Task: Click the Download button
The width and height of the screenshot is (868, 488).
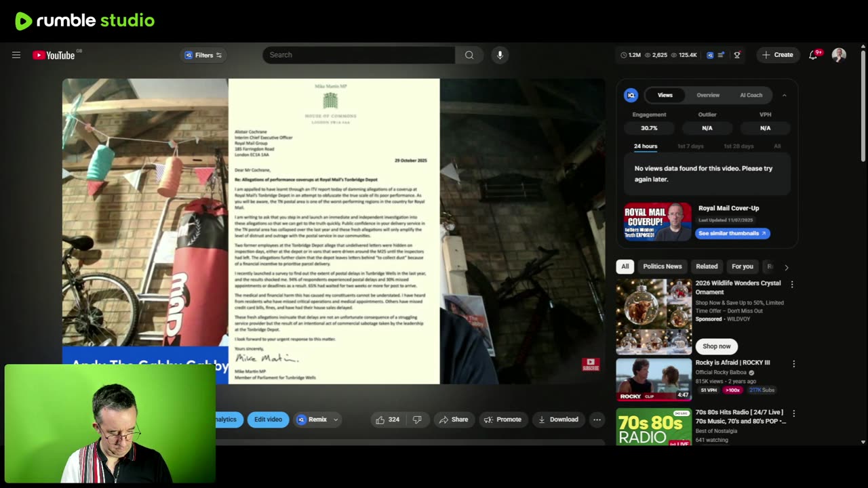Action: coord(557,420)
